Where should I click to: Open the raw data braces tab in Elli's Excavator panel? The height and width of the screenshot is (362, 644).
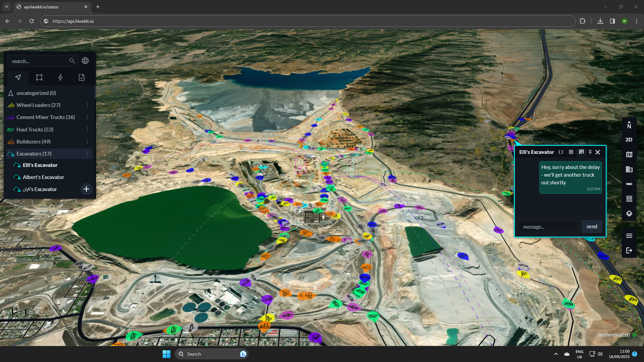coord(561,152)
